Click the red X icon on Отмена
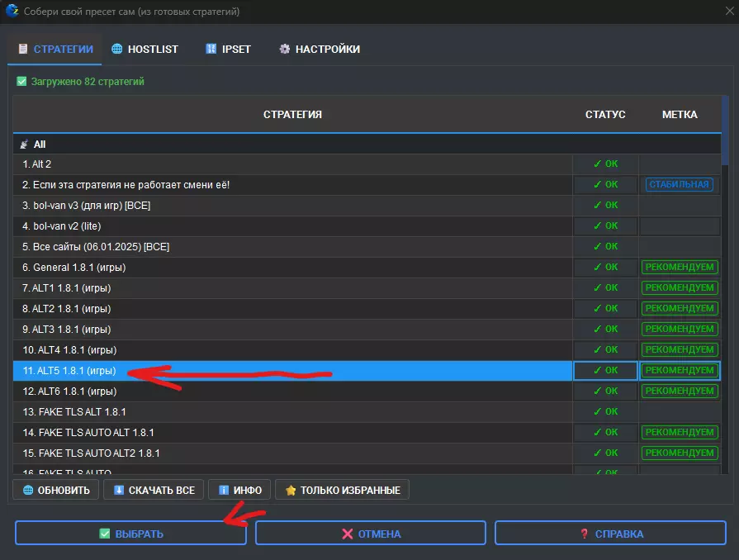The height and width of the screenshot is (560, 739). pos(347,534)
